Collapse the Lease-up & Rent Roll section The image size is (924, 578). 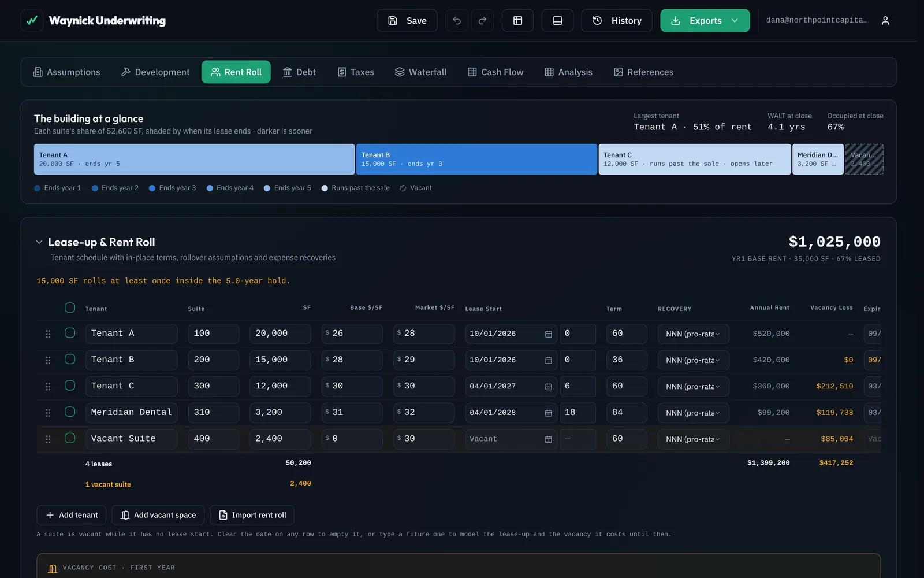[39, 242]
